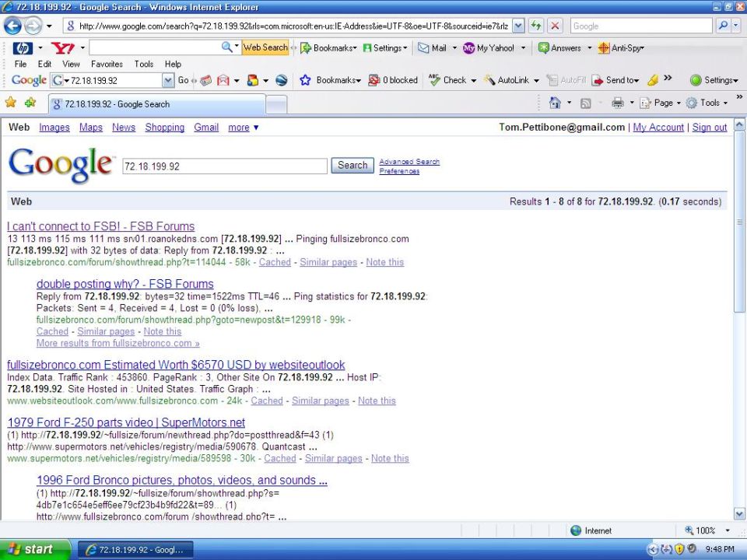Open the Edit menu
This screenshot has width=747, height=560.
(x=44, y=64)
